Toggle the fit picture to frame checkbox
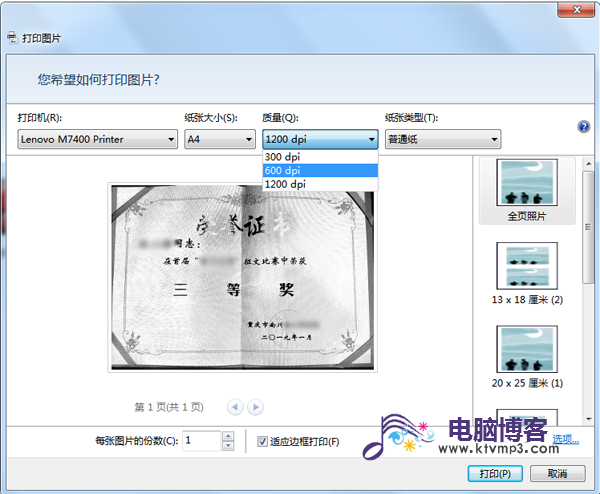 coord(262,442)
